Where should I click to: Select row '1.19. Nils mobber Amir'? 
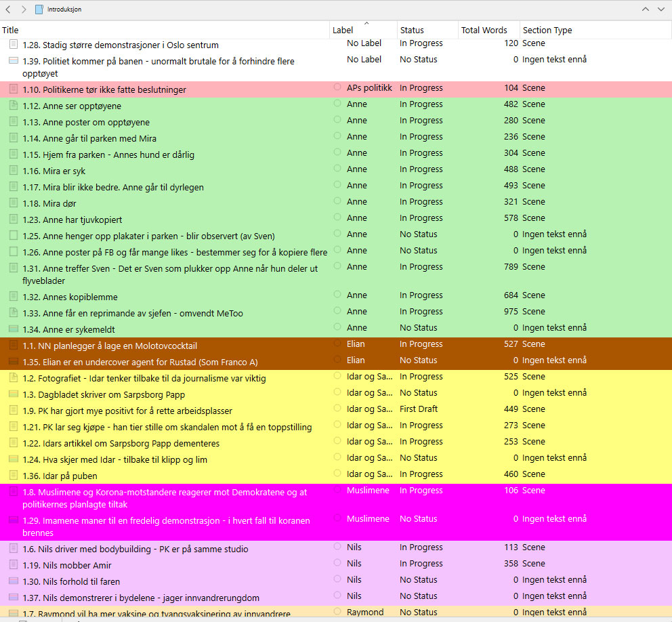click(336, 565)
